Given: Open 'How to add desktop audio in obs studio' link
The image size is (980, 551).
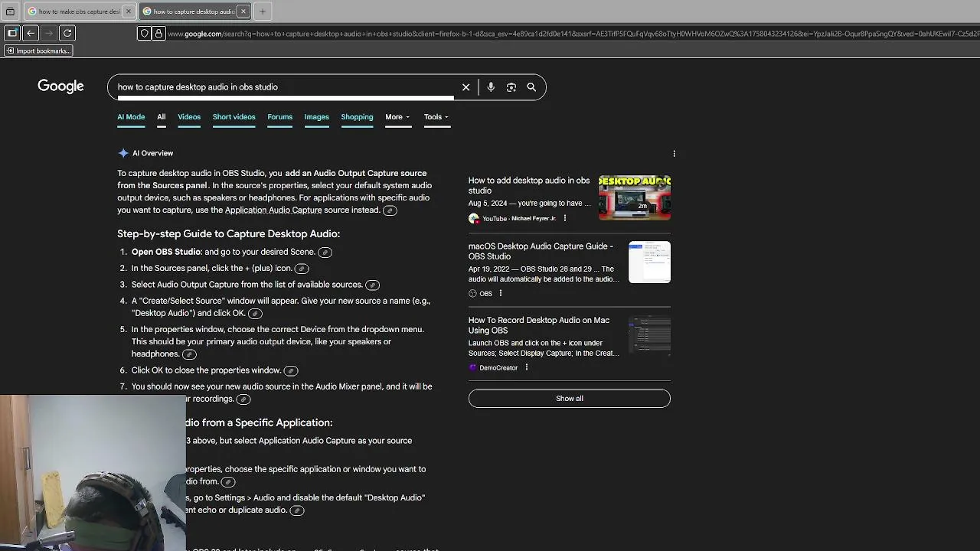Looking at the screenshot, I should pyautogui.click(x=529, y=185).
